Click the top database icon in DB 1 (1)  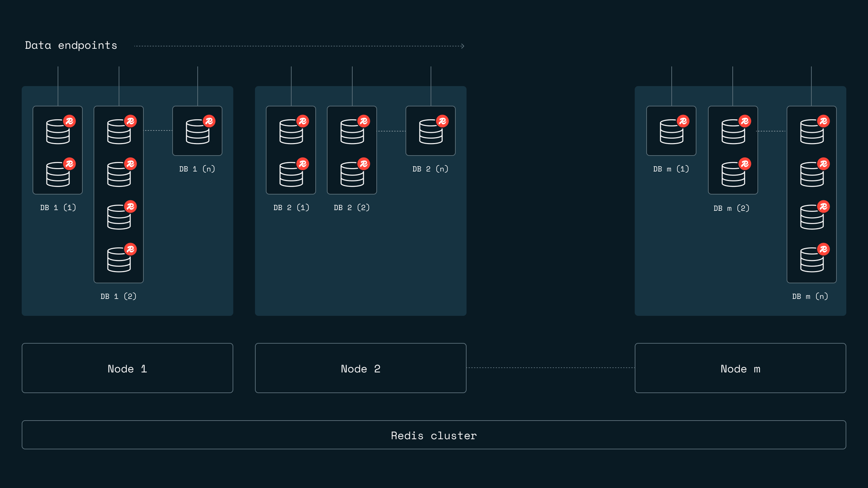61,130
